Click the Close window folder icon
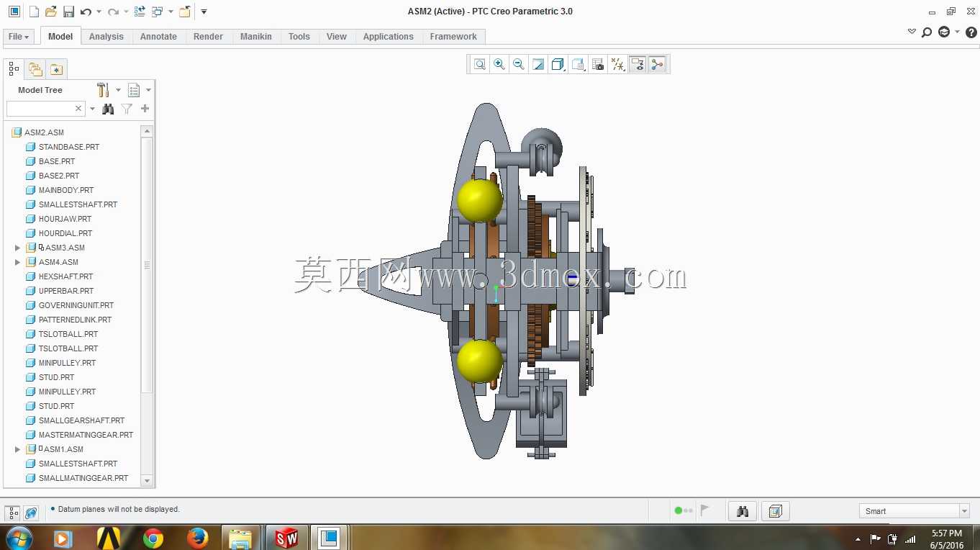 tap(185, 12)
